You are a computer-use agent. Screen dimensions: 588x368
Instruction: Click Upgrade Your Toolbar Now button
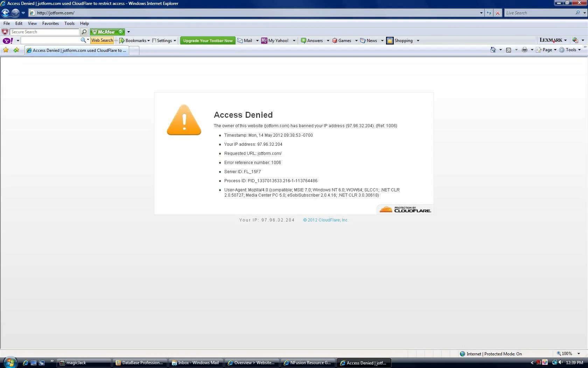coord(208,41)
